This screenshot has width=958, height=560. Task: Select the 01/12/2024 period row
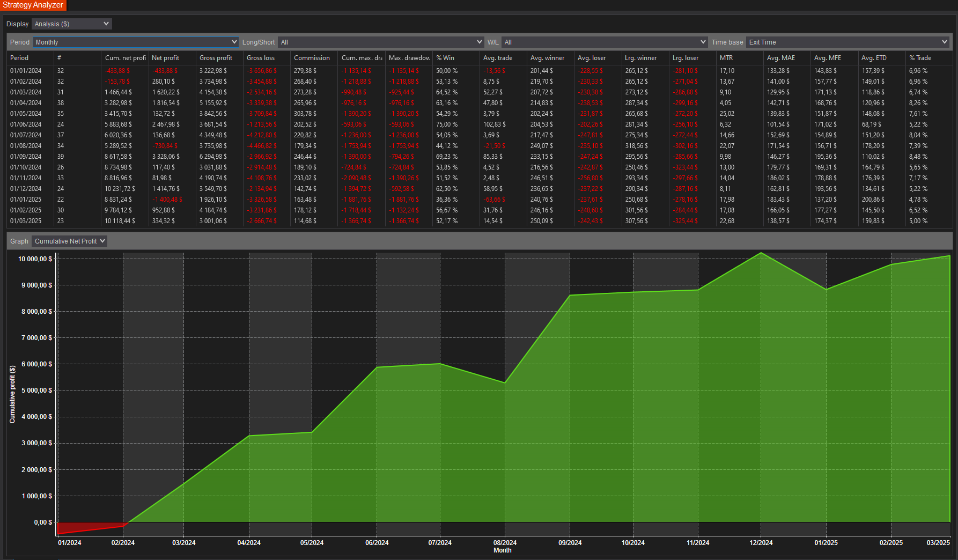pyautogui.click(x=480, y=189)
